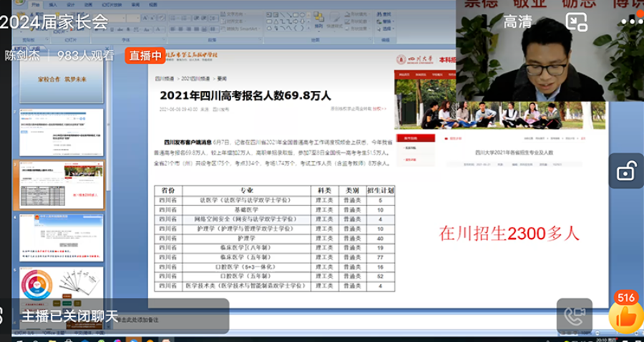Switch to the 视图 ribbon tab
The image size is (644, 342).
[x=153, y=5]
